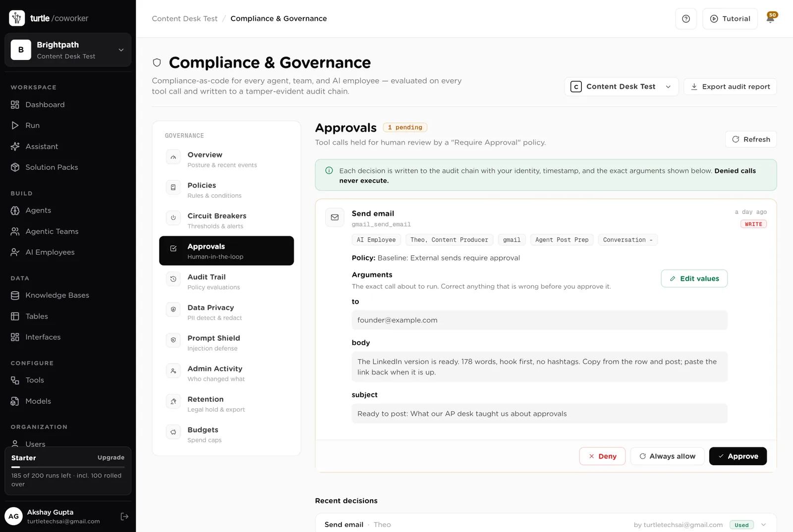Open the Data Privacy shield icon
The width and height of the screenshot is (793, 532).
173,310
